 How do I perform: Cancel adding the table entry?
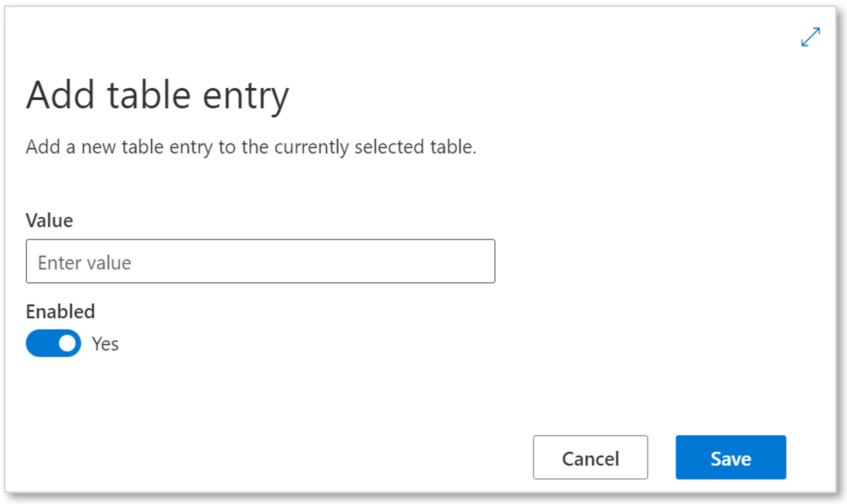590,458
